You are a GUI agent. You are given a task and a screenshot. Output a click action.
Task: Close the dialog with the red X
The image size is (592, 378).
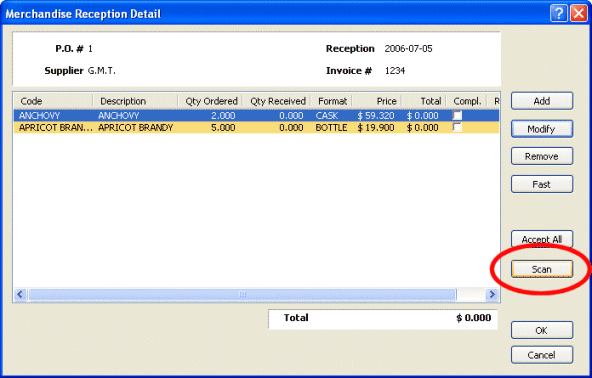578,14
